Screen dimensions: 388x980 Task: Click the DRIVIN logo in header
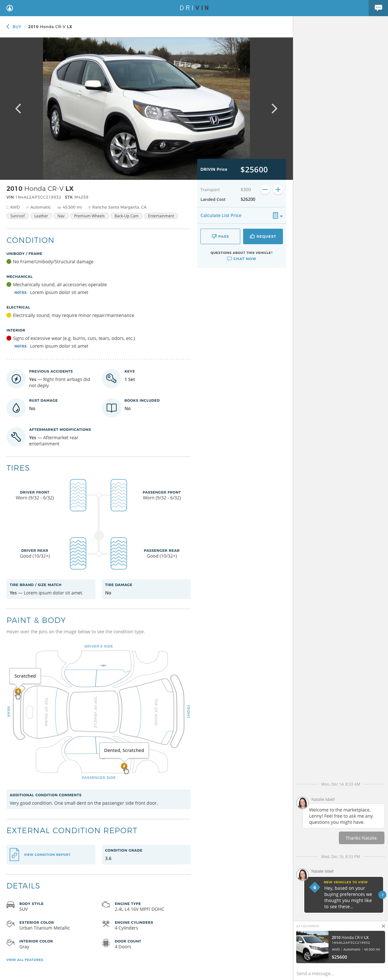(194, 8)
